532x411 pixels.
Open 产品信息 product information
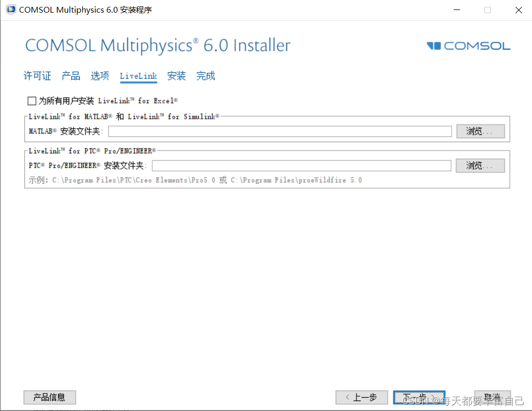point(50,397)
